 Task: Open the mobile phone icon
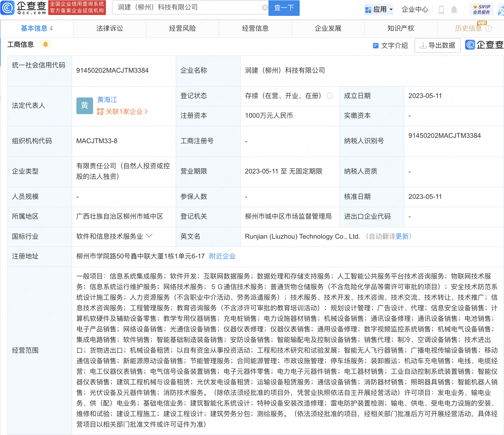click(x=441, y=10)
